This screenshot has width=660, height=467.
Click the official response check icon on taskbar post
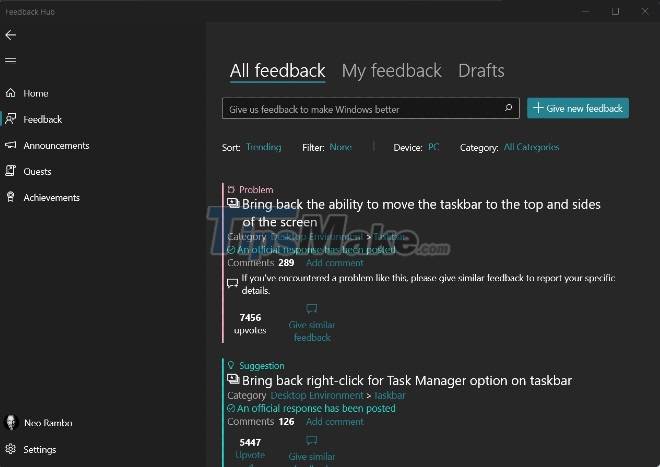click(x=231, y=250)
